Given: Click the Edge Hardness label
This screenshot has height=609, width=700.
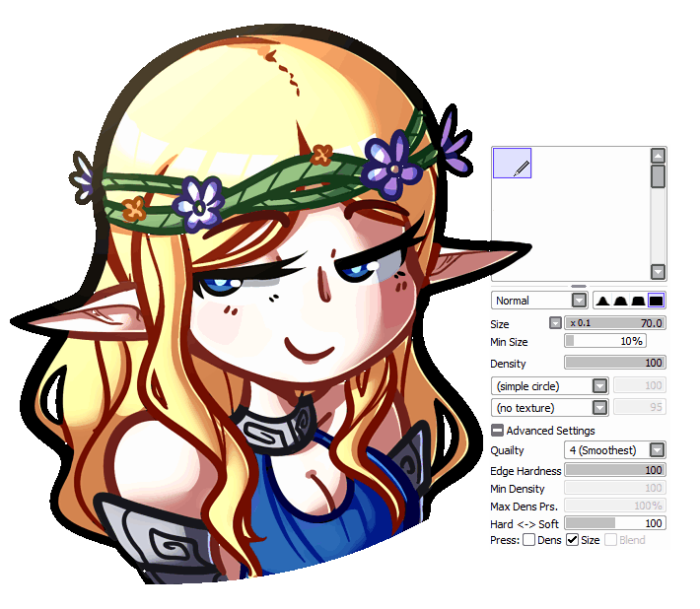Looking at the screenshot, I should pyautogui.click(x=525, y=471).
